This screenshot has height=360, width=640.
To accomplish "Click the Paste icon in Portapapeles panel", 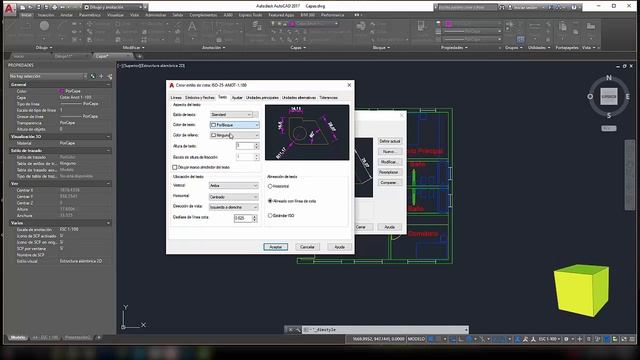I will click(x=563, y=27).
